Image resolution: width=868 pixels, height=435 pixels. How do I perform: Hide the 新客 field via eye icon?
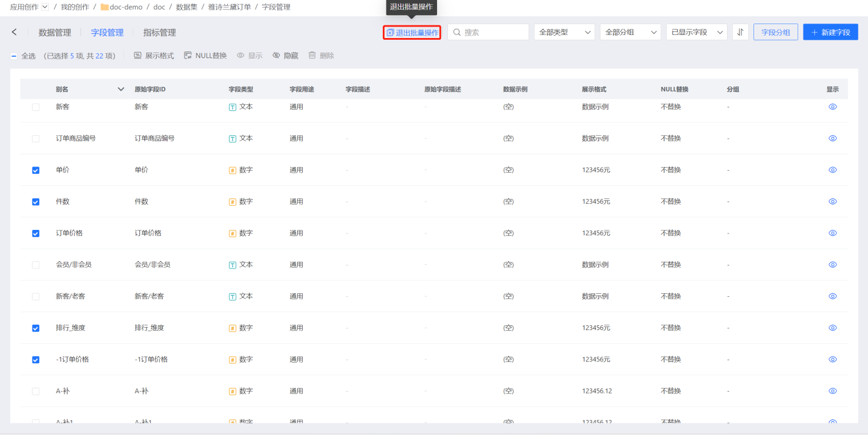click(832, 107)
